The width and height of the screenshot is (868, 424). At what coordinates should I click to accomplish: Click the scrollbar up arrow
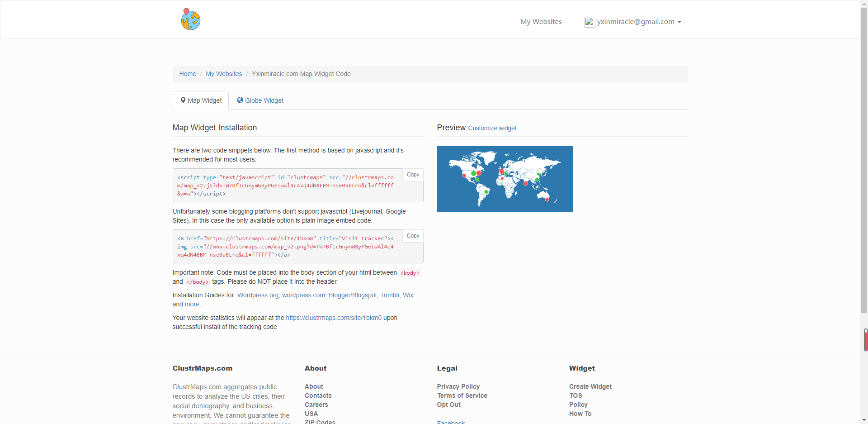(x=864, y=4)
